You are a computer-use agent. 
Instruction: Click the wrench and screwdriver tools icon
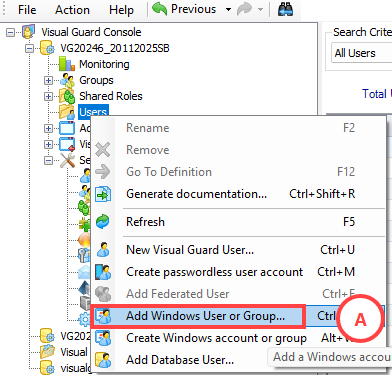[67, 160]
